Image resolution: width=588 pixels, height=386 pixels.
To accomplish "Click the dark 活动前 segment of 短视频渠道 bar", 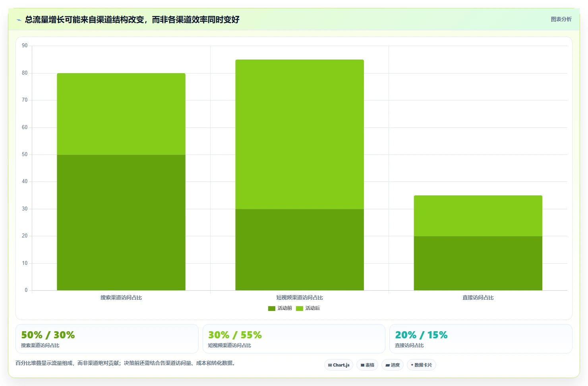I will pyautogui.click(x=300, y=249).
